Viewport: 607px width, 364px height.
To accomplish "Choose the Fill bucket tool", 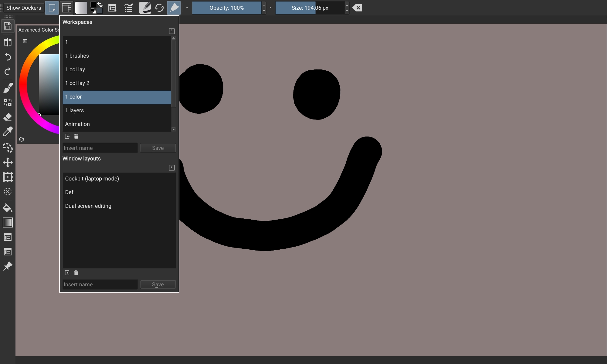I will click(x=8, y=208).
